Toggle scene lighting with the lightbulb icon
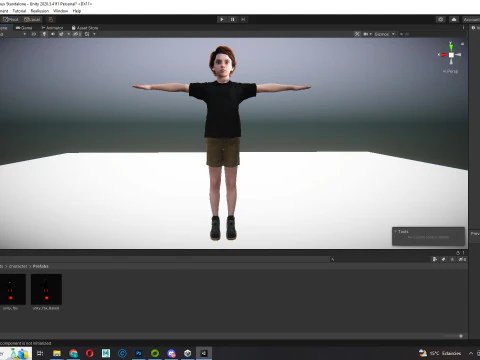 44,34
